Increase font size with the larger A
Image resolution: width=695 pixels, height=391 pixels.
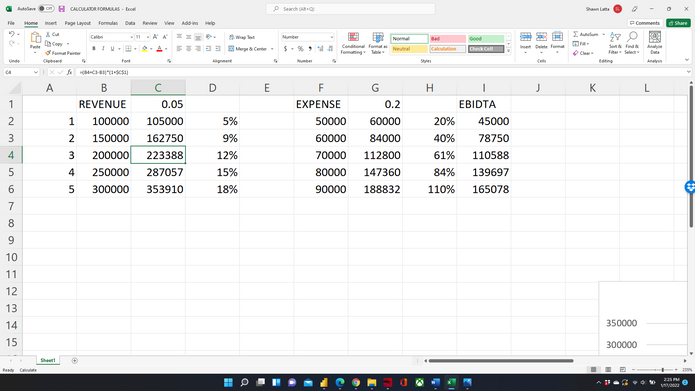(x=155, y=37)
